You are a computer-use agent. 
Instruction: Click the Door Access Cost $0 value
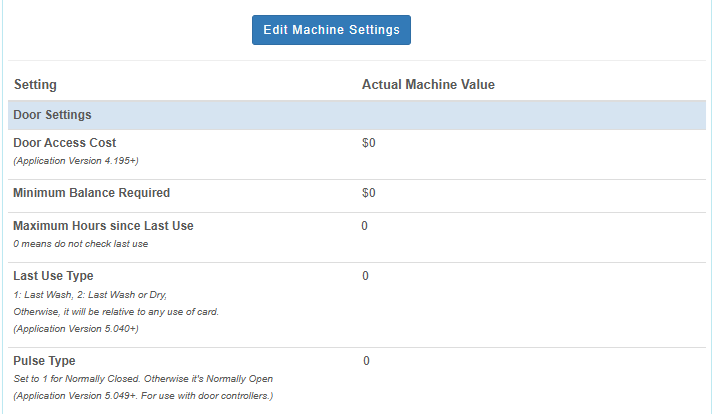(368, 143)
